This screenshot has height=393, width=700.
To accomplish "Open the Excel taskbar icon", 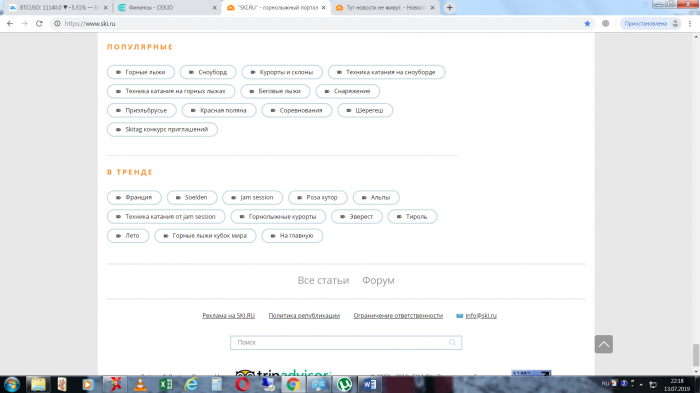I will [x=166, y=384].
